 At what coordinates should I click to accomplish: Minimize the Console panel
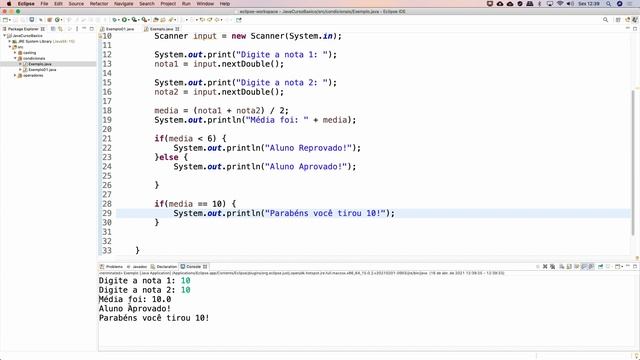pos(628,266)
